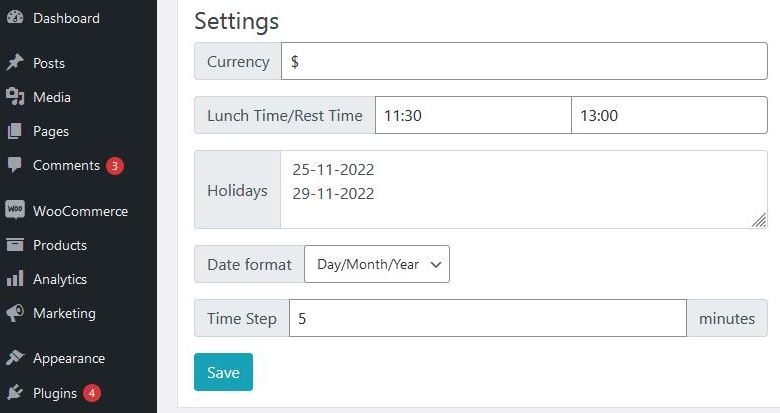This screenshot has height=413, width=780.
Task: Click the Comments speech bubble icon
Action: tap(15, 165)
